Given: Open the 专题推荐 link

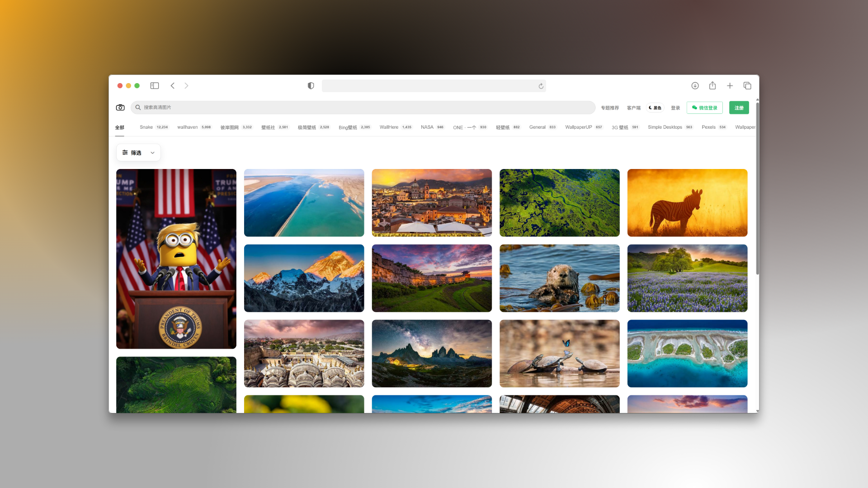Looking at the screenshot, I should coord(610,108).
